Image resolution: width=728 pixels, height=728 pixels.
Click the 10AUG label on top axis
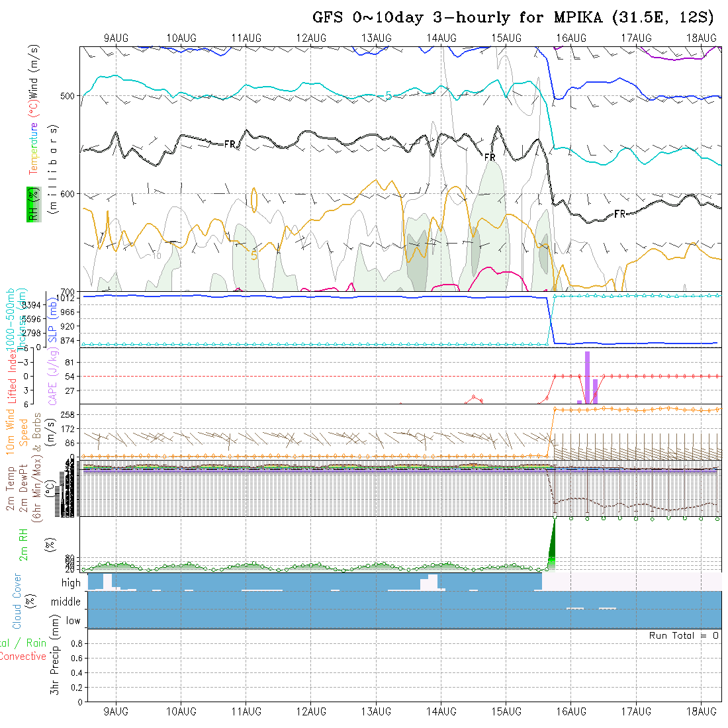181,38
